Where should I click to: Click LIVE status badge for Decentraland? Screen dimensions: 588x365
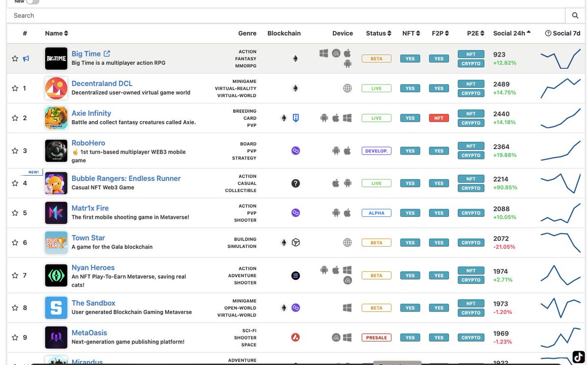pos(376,88)
